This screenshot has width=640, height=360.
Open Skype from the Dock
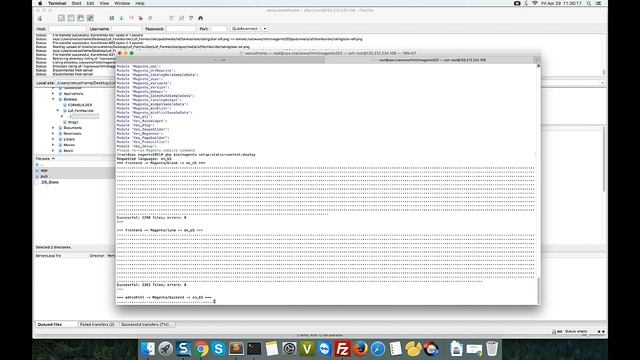click(219, 349)
